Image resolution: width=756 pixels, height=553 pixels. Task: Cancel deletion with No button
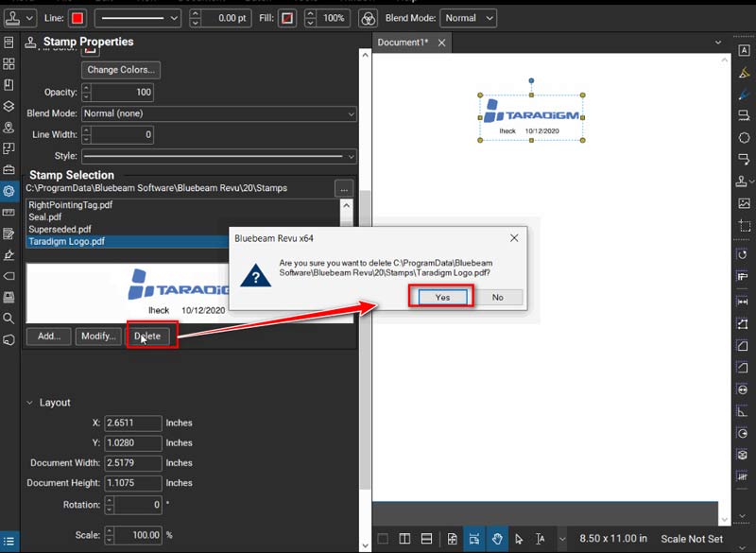pyautogui.click(x=498, y=297)
